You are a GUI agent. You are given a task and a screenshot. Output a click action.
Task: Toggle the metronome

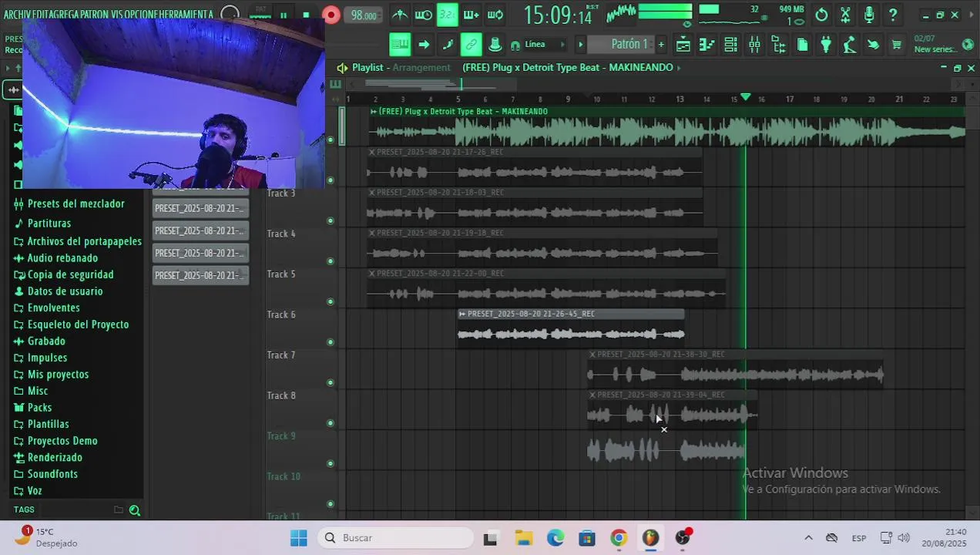click(399, 15)
